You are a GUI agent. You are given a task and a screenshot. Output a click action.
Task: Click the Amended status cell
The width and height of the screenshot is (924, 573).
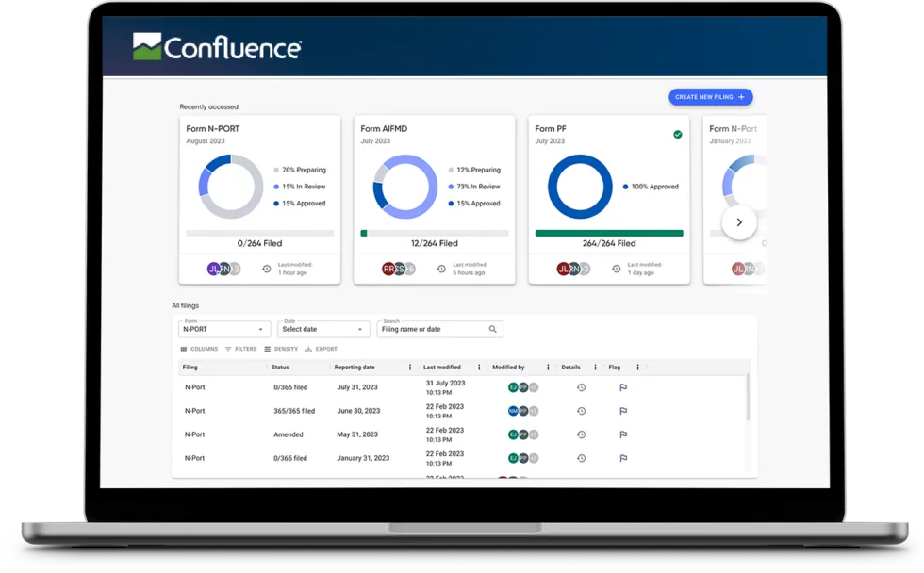click(289, 434)
